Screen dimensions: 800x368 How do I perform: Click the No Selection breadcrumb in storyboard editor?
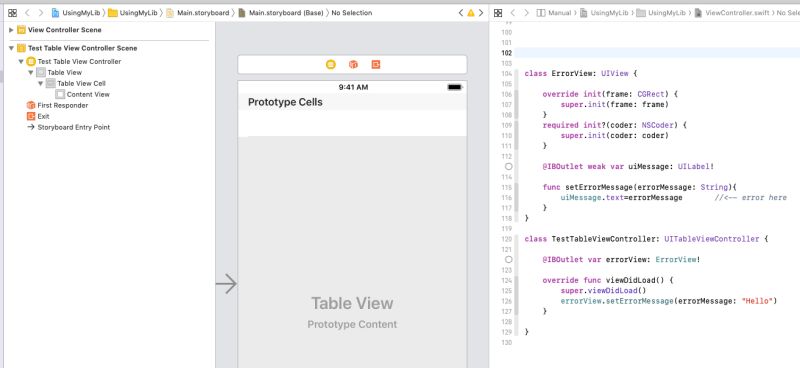pyautogui.click(x=352, y=13)
